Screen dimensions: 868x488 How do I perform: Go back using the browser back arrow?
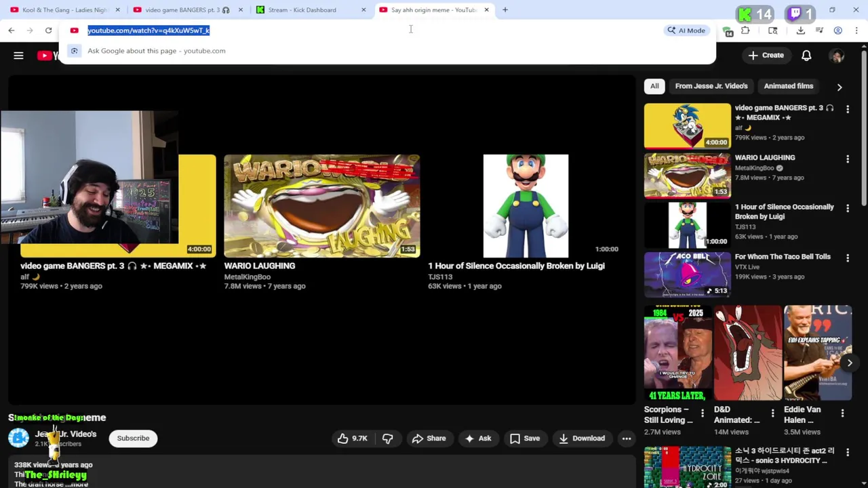coord(12,30)
